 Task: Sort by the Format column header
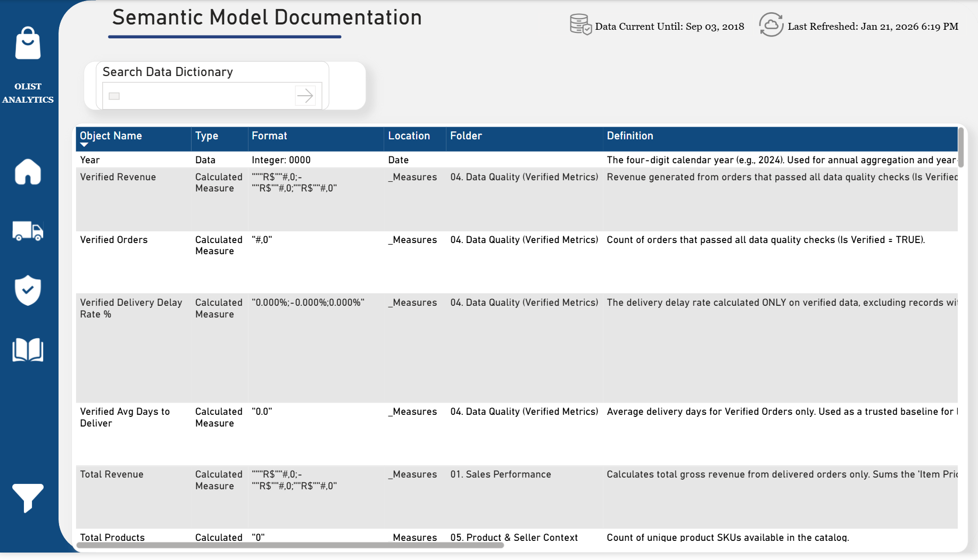[269, 136]
